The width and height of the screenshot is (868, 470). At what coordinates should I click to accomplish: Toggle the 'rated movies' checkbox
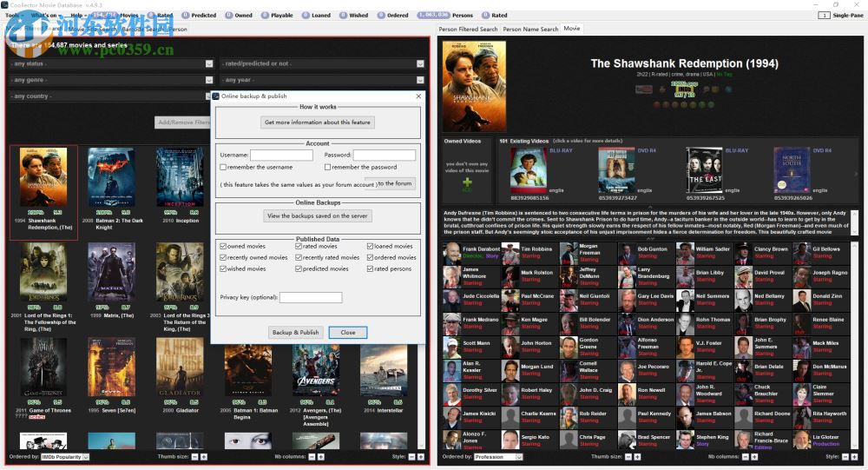[299, 246]
